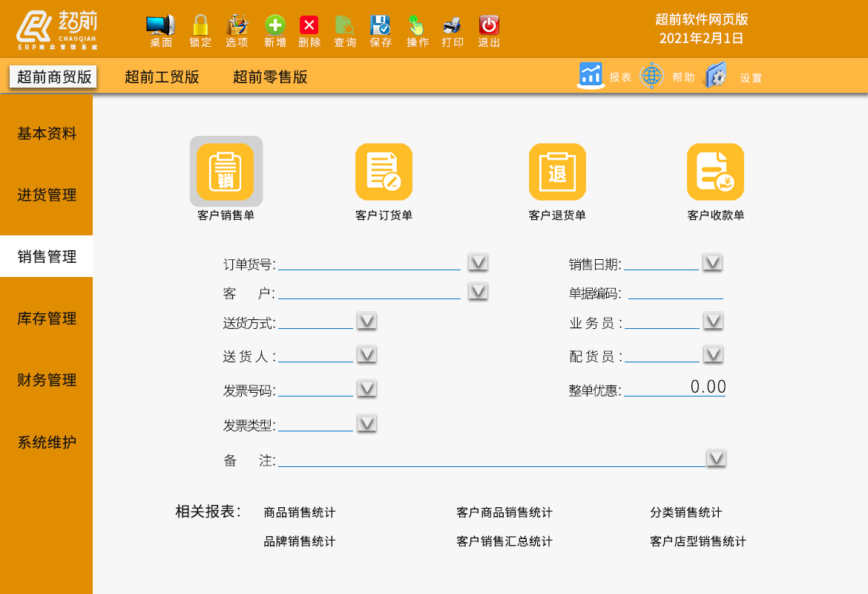Expand the 送货人 dropdown arrow
868x594 pixels.
pyautogui.click(x=366, y=354)
